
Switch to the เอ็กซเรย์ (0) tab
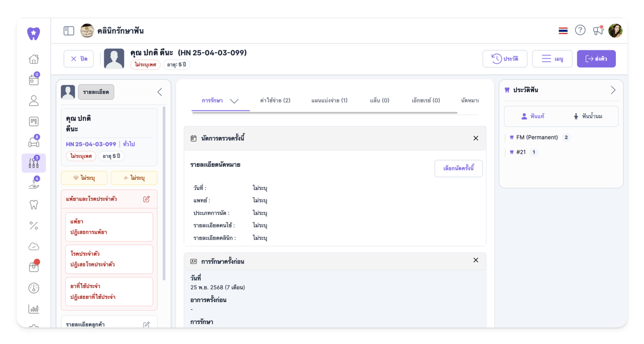tap(425, 100)
